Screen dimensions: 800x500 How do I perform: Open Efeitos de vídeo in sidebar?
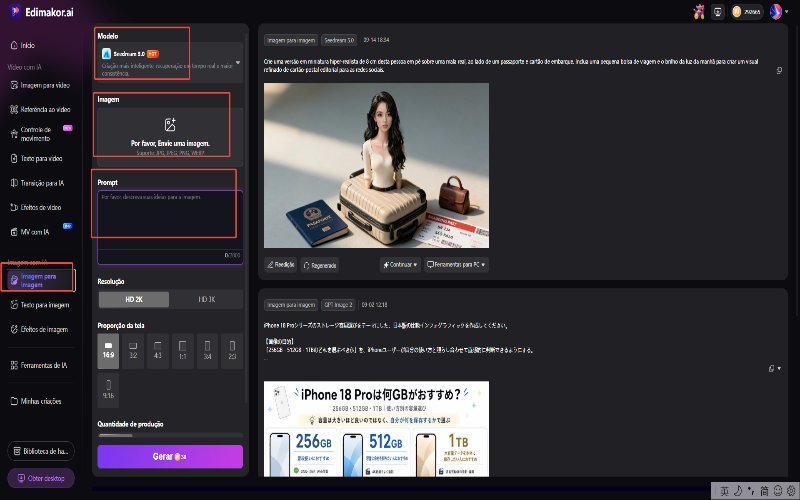[x=36, y=207]
